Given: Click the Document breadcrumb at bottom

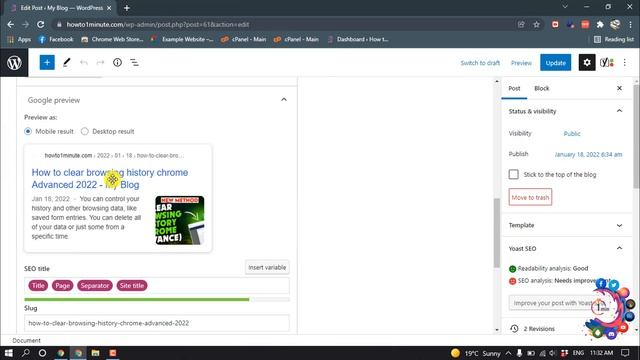Looking at the screenshot, I should (26, 340).
